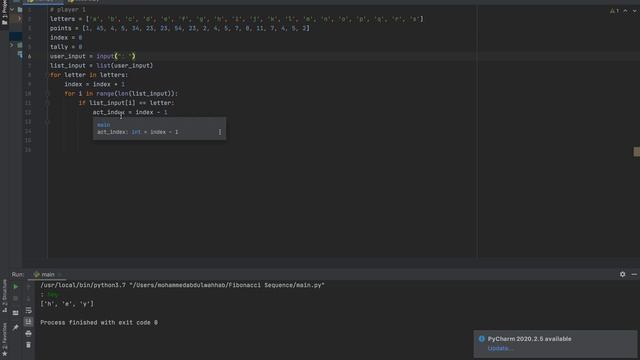This screenshot has width=640, height=360.
Task: Hide the Run panel with minimize dash
Action: pyautogui.click(x=634, y=274)
